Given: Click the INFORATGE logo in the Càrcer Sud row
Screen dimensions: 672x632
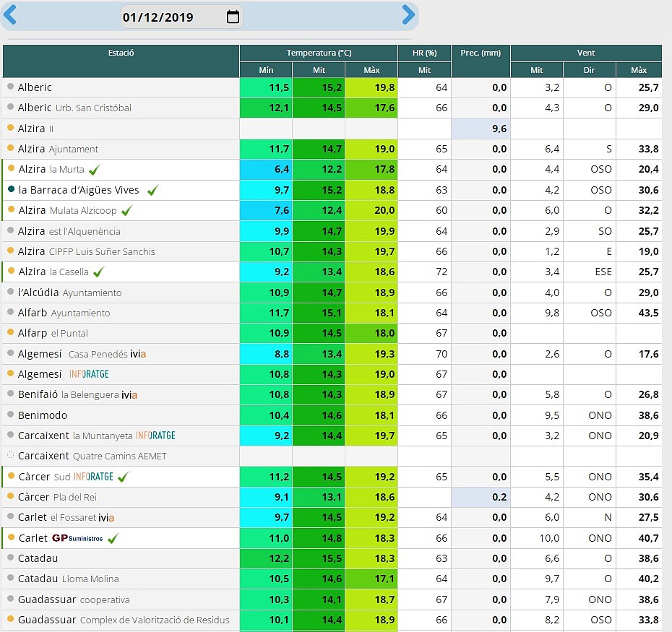Looking at the screenshot, I should 93,477.
